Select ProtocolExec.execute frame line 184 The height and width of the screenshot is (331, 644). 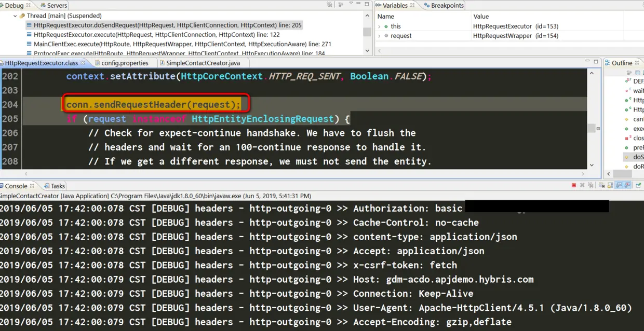pyautogui.click(x=176, y=53)
